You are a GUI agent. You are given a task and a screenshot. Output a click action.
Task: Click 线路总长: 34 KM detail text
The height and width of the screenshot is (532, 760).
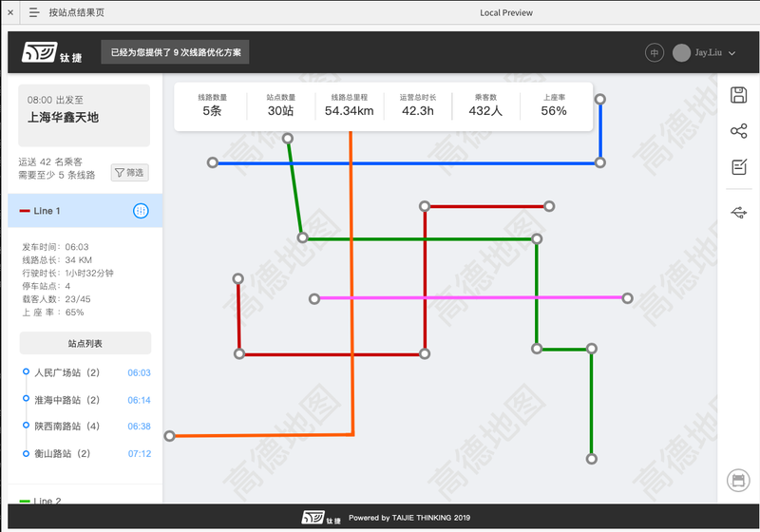(x=57, y=259)
